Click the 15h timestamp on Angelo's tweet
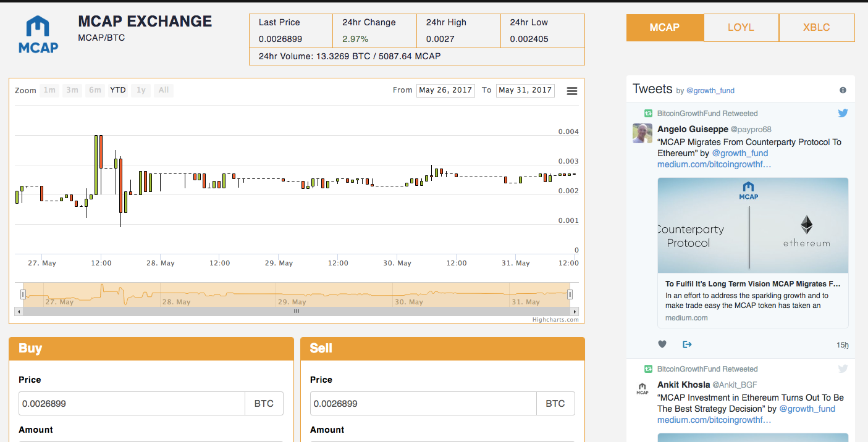This screenshot has height=442, width=868. coord(842,345)
